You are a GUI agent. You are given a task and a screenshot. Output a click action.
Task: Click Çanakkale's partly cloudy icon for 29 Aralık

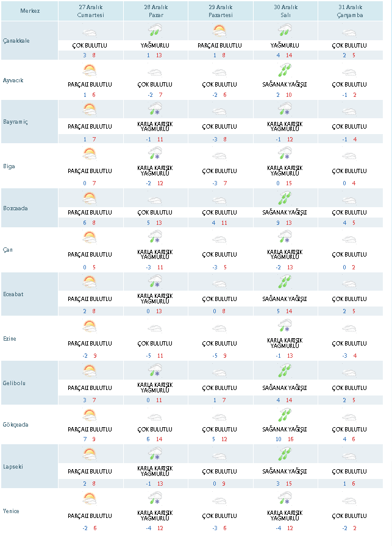219,30
